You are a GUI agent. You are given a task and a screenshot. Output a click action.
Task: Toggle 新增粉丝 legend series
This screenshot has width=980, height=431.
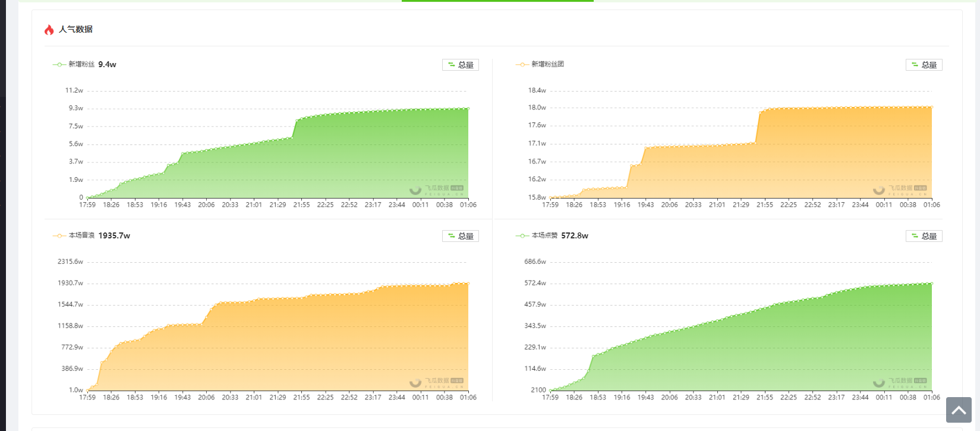tap(74, 64)
